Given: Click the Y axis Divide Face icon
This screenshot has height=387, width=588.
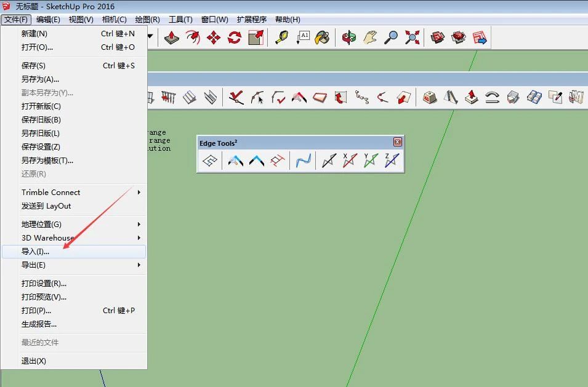Looking at the screenshot, I should click(371, 161).
